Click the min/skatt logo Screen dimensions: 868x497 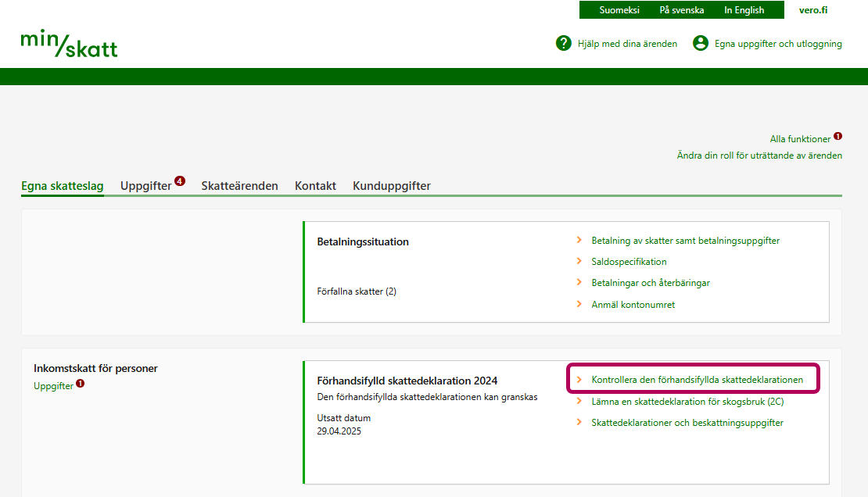69,44
